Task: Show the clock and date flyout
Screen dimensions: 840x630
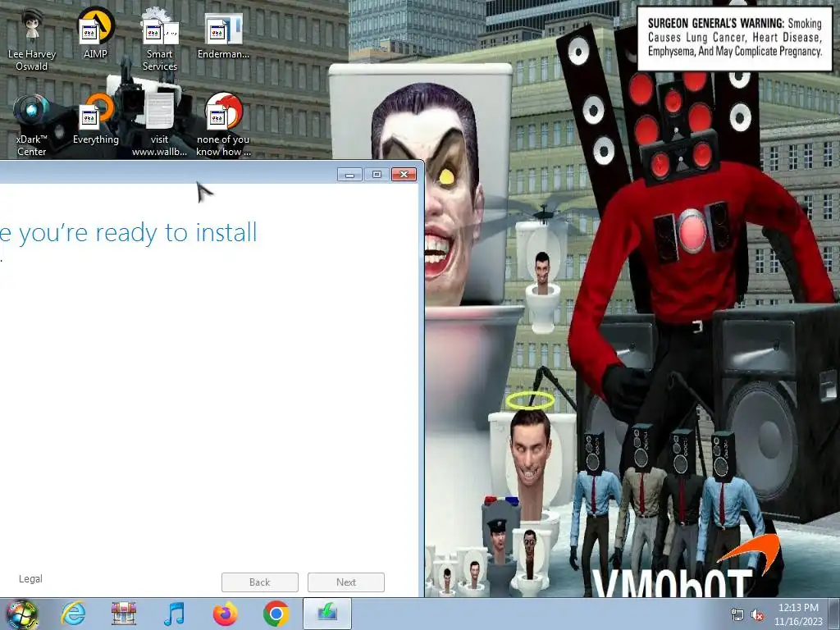Action: coord(798,614)
